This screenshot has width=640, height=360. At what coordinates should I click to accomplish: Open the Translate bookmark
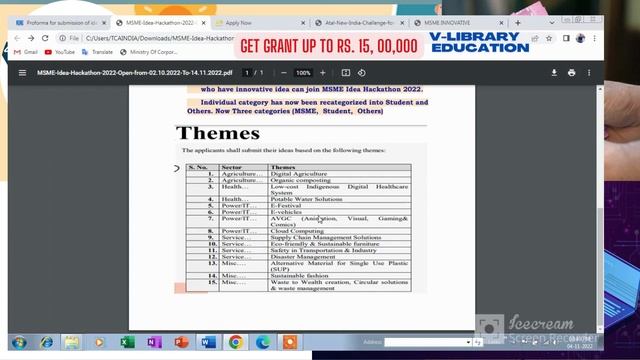pyautogui.click(x=97, y=52)
